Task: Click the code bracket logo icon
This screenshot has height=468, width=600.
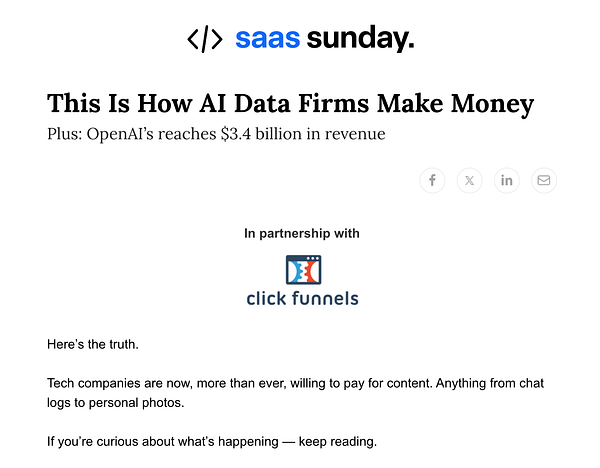Action: pyautogui.click(x=205, y=39)
